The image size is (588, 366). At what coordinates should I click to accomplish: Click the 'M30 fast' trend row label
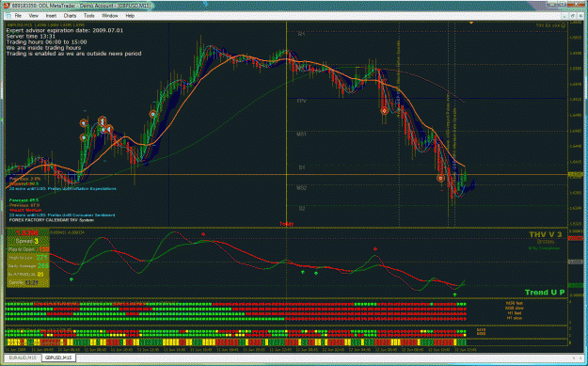click(514, 303)
